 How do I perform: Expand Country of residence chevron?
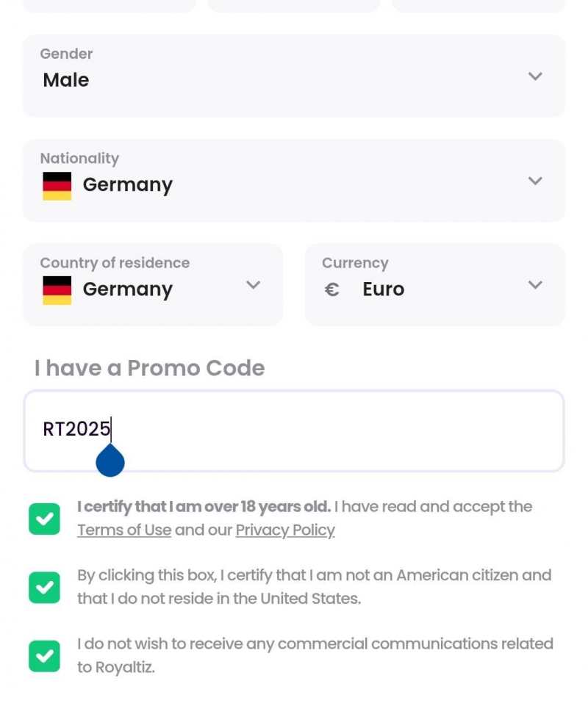click(253, 285)
